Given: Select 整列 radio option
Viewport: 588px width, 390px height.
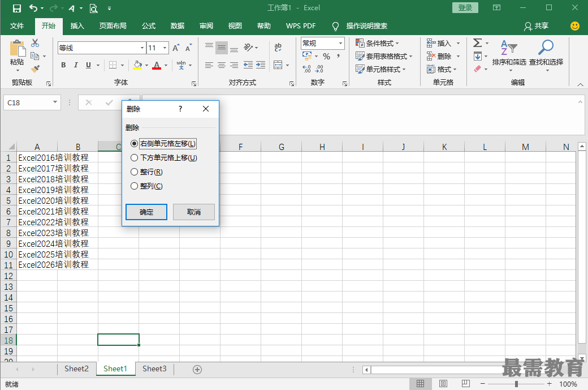Looking at the screenshot, I should click(134, 186).
